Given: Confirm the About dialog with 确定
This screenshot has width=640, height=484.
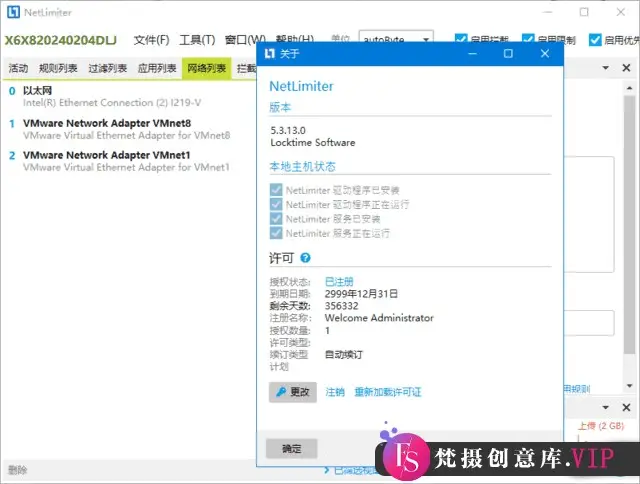Looking at the screenshot, I should (x=291, y=449).
